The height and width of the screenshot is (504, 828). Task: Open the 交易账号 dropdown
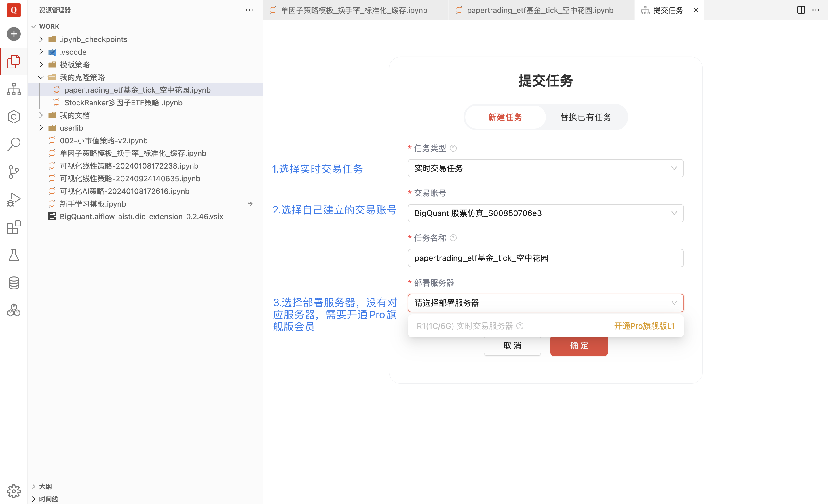[x=545, y=213]
